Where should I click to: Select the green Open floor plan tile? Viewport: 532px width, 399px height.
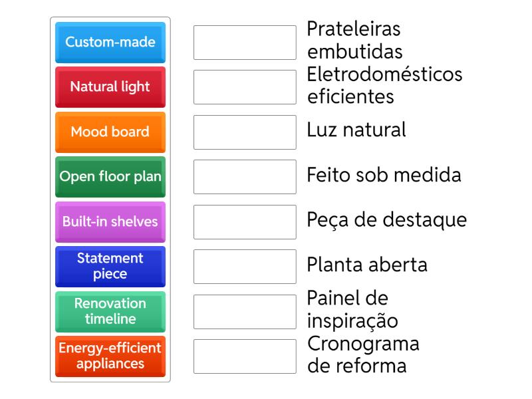(110, 176)
